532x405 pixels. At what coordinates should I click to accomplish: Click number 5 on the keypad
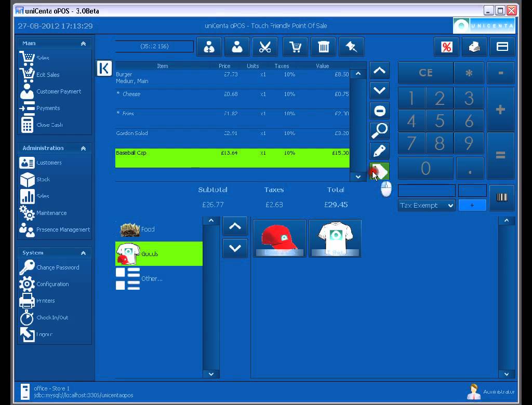click(440, 121)
